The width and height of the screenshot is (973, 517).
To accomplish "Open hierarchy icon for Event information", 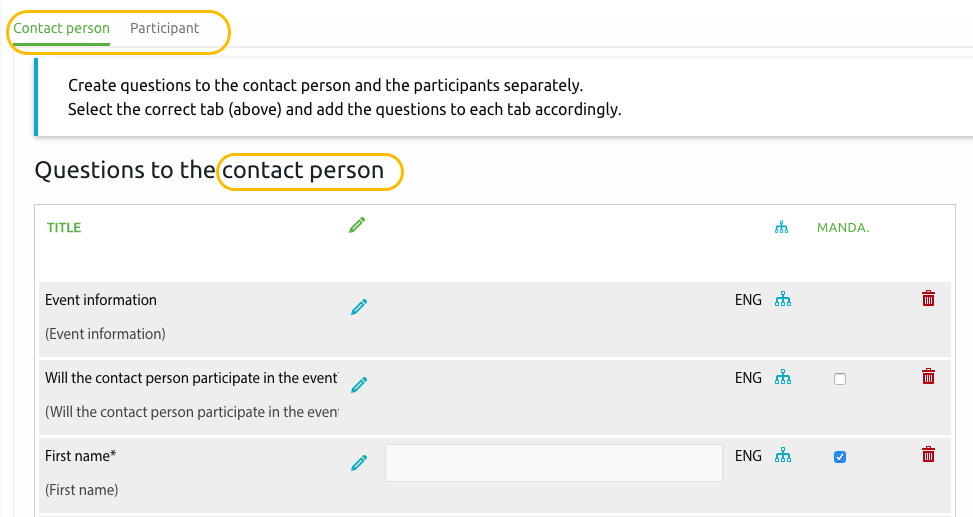I will click(782, 300).
